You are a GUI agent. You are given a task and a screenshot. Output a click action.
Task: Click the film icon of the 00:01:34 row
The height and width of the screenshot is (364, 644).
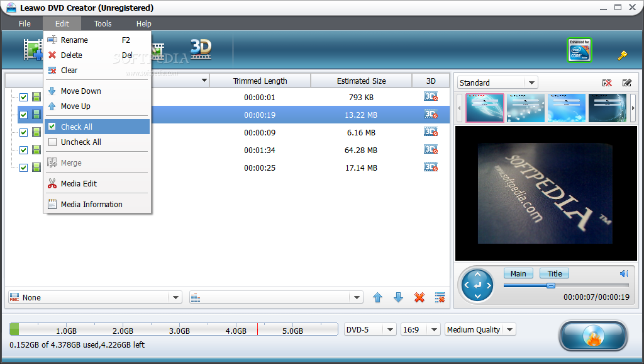click(36, 150)
